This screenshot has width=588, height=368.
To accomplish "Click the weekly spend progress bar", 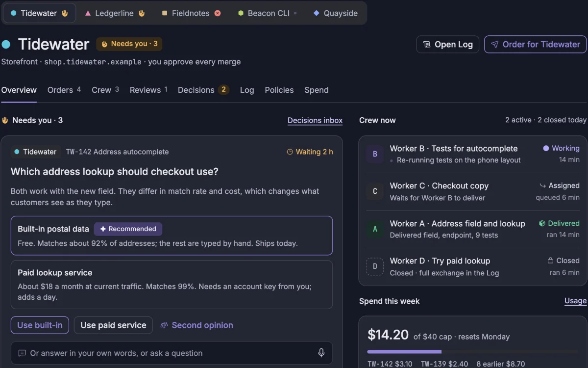I will pyautogui.click(x=473, y=351).
